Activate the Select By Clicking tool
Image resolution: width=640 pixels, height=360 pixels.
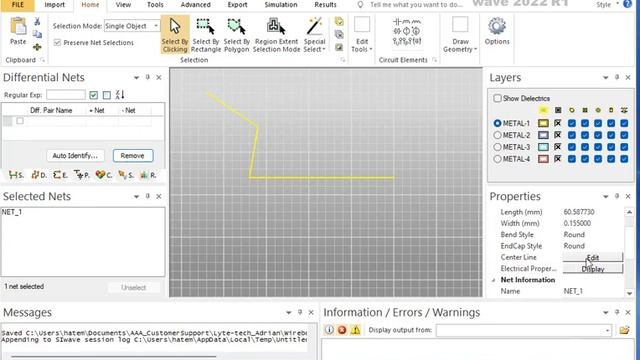(175, 35)
